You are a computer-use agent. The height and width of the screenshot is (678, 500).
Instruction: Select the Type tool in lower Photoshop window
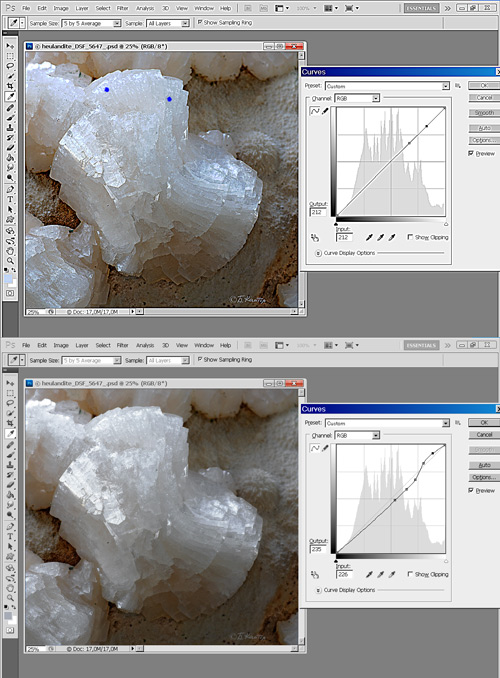pyautogui.click(x=10, y=537)
